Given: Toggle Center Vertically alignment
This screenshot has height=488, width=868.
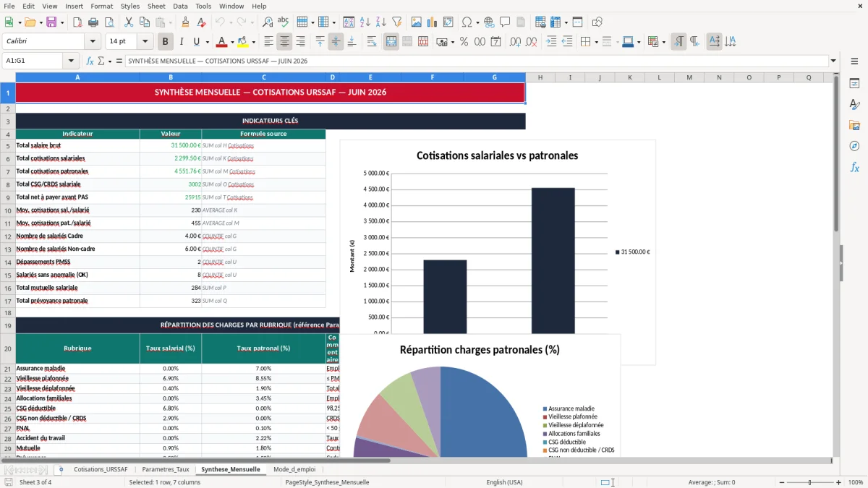Looking at the screenshot, I should click(336, 42).
